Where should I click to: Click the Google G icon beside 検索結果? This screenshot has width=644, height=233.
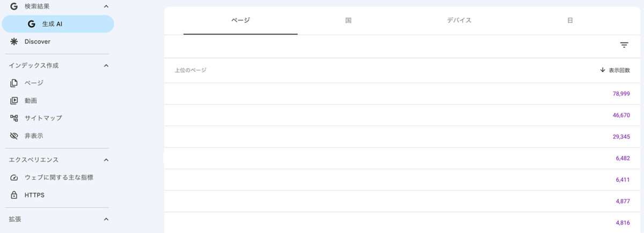[14, 6]
